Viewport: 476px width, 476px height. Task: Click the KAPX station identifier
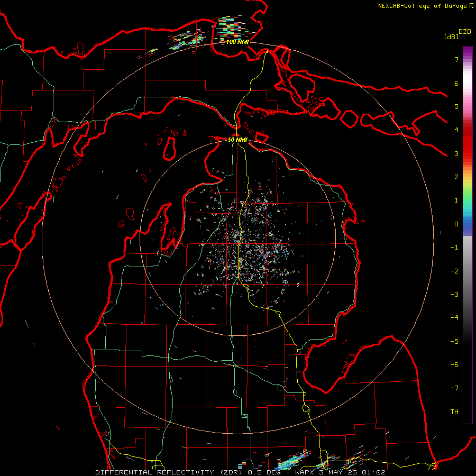click(x=305, y=472)
